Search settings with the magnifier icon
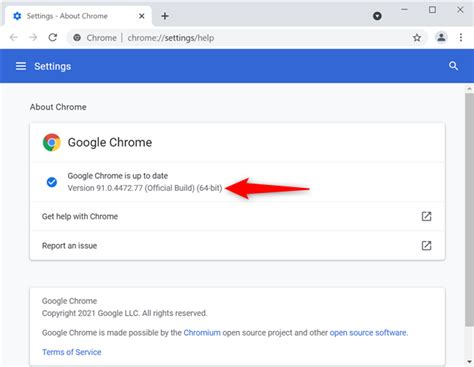 click(453, 66)
